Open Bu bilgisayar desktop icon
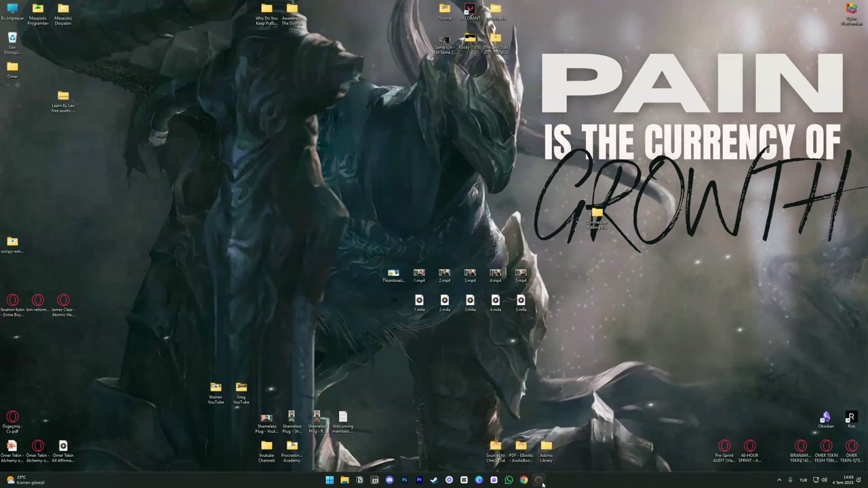 tap(12, 12)
